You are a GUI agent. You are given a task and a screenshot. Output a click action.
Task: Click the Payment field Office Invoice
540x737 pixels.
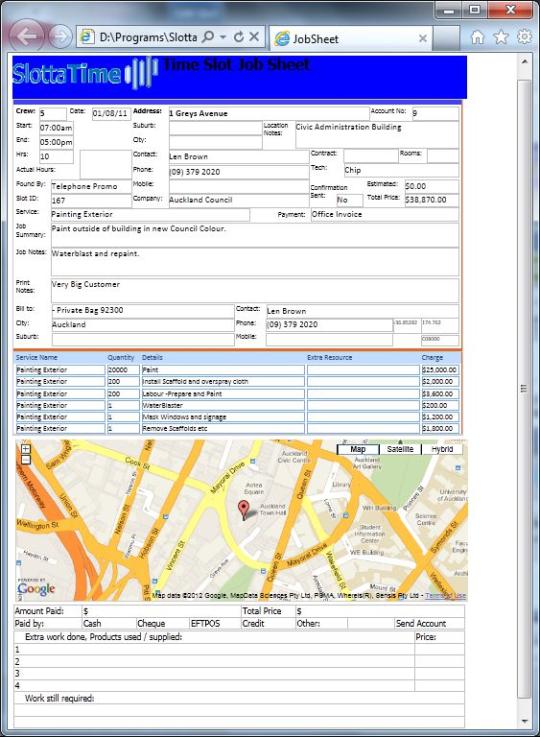(x=384, y=214)
